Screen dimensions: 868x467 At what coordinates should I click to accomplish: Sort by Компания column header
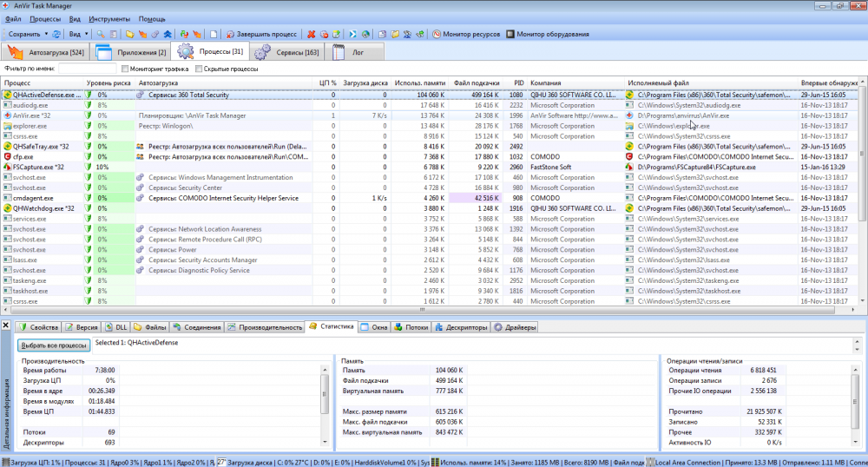pyautogui.click(x=575, y=83)
